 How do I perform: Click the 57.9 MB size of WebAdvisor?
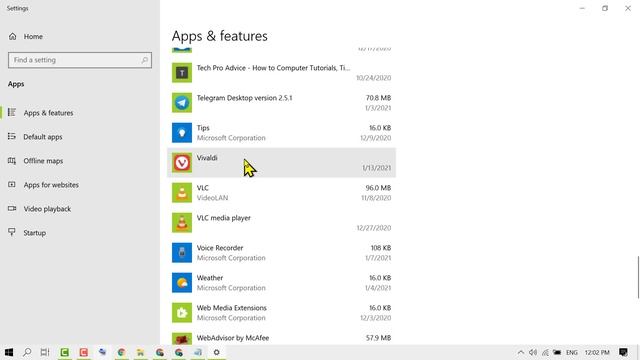point(378,338)
